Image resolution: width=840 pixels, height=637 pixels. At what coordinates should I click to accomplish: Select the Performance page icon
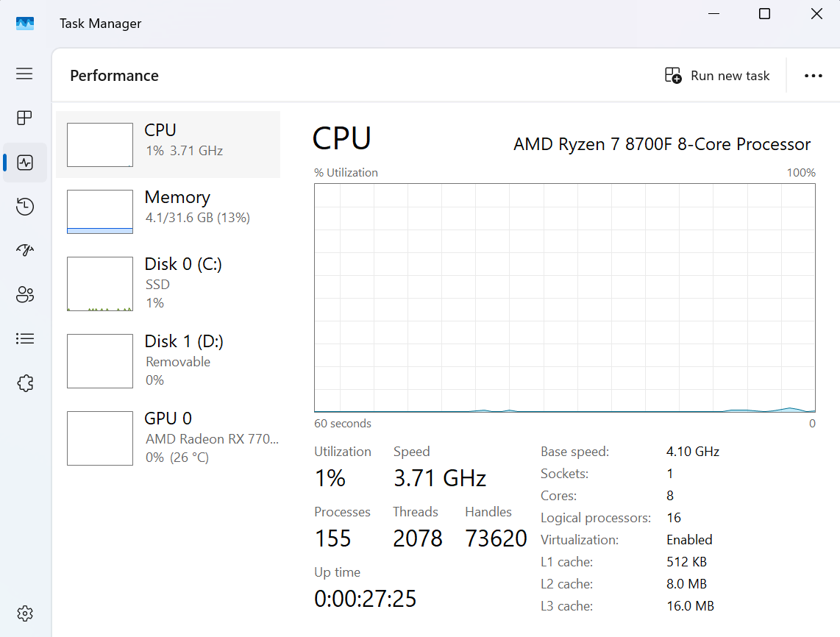(x=25, y=163)
